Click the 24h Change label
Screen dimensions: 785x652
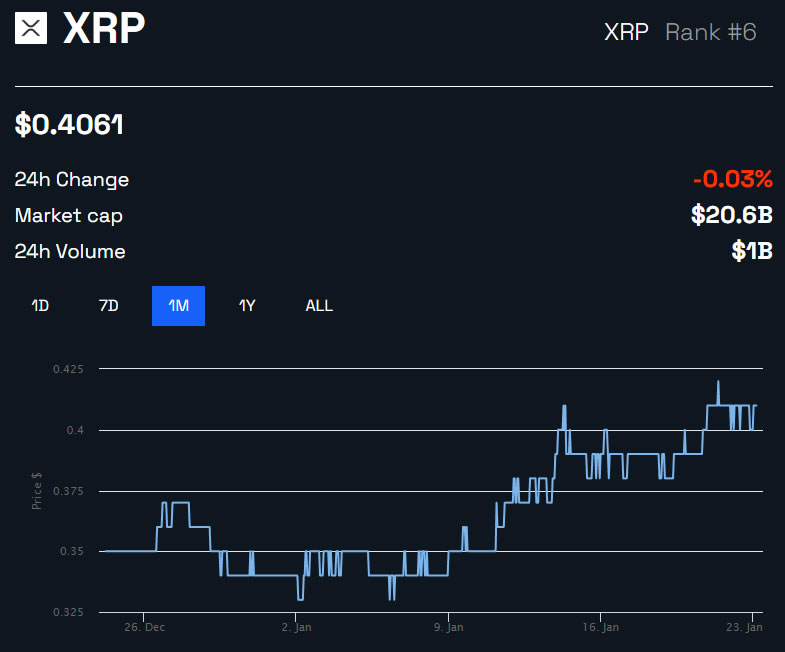point(72,180)
